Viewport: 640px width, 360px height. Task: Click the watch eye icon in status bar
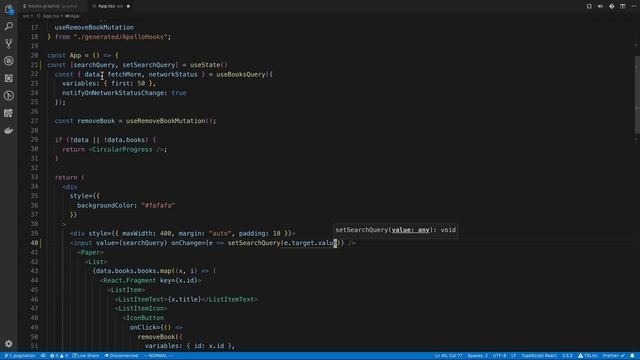43,356
